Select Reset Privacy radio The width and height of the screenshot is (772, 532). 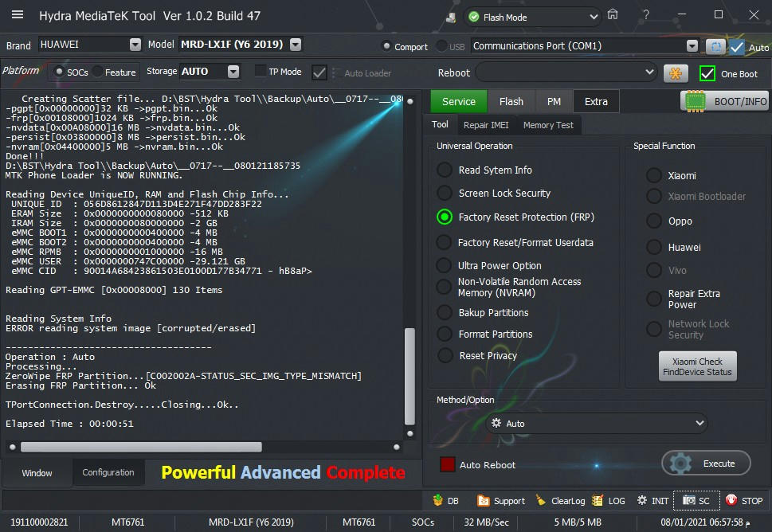(445, 355)
